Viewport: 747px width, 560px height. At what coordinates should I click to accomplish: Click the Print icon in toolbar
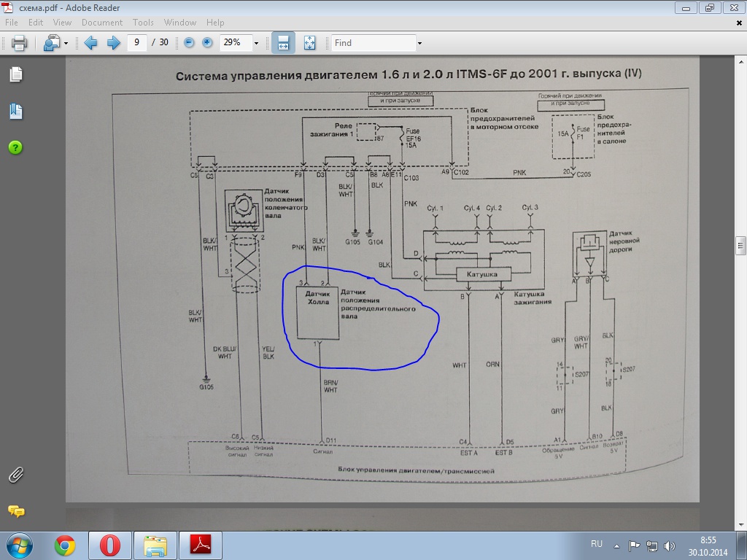[19, 43]
